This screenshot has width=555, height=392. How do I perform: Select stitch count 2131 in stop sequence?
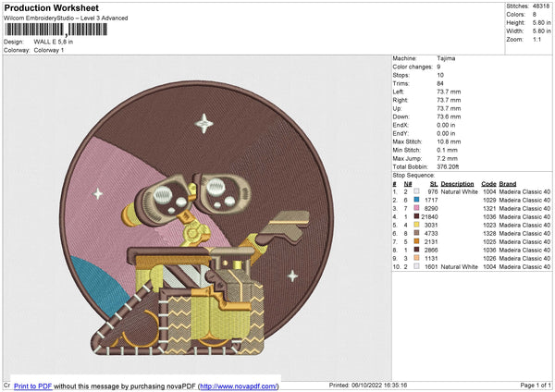pos(431,241)
